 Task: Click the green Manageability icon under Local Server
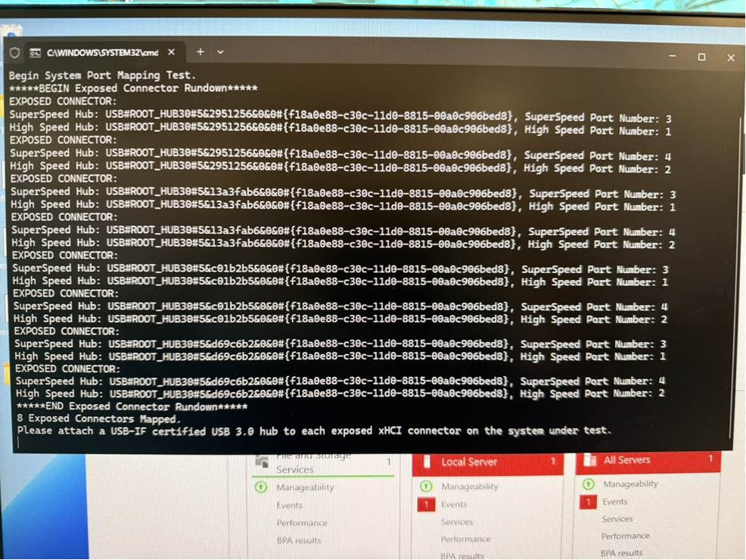click(426, 486)
